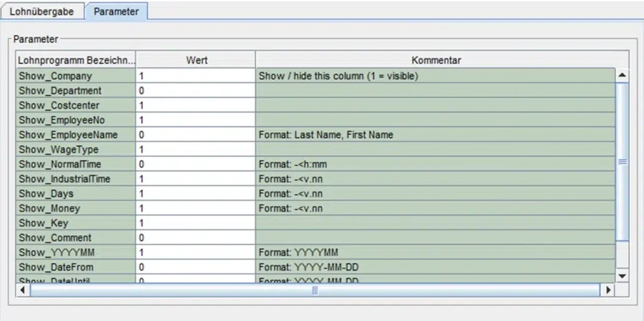
Task: Click the vertical scrollbar thumb
Action: (x=622, y=161)
